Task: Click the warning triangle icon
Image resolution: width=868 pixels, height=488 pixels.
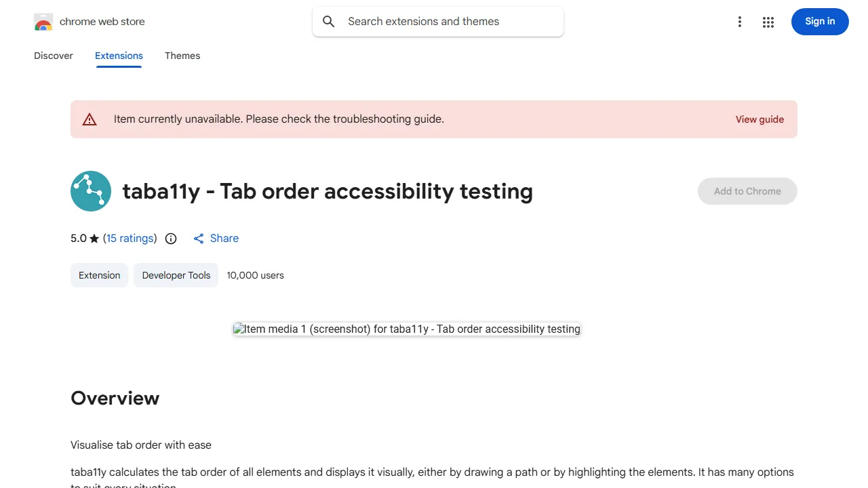Action: [x=90, y=119]
